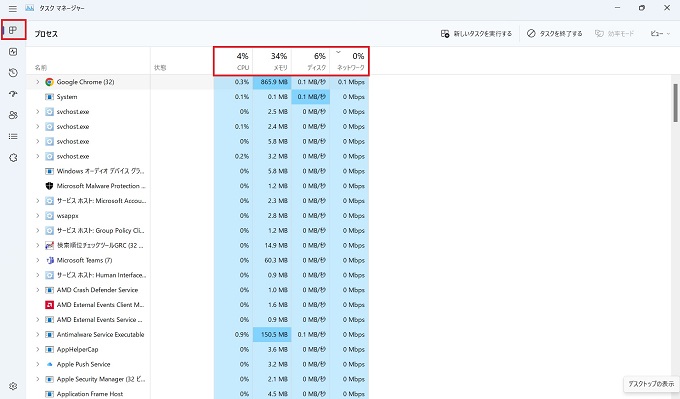680x399 pixels.
Task: Open the Details page in sidebar
Action: [x=13, y=136]
